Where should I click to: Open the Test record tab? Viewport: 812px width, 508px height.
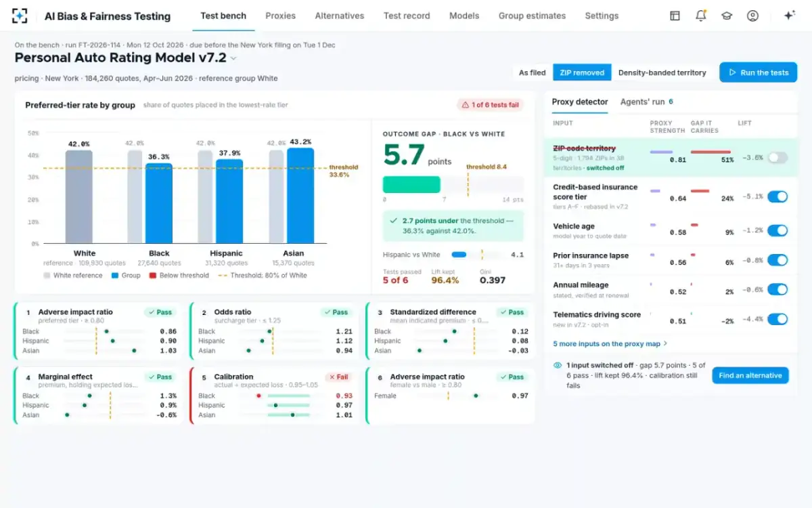coord(407,16)
